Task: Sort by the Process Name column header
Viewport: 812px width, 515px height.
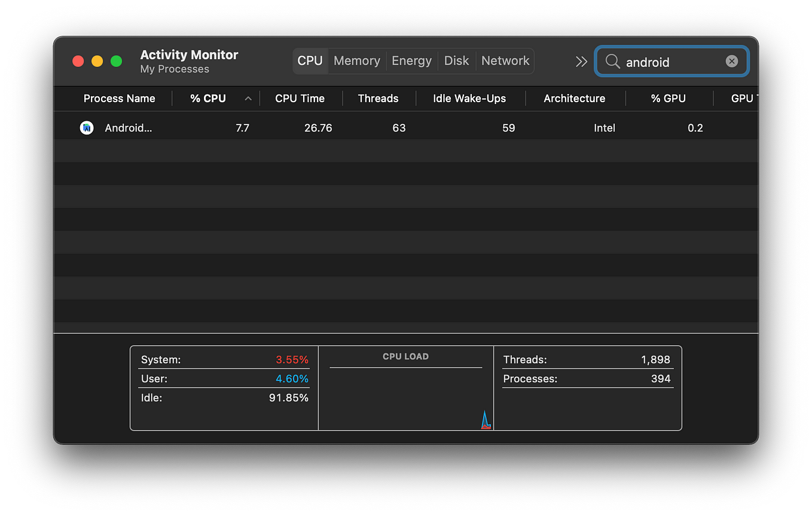Action: (119, 99)
